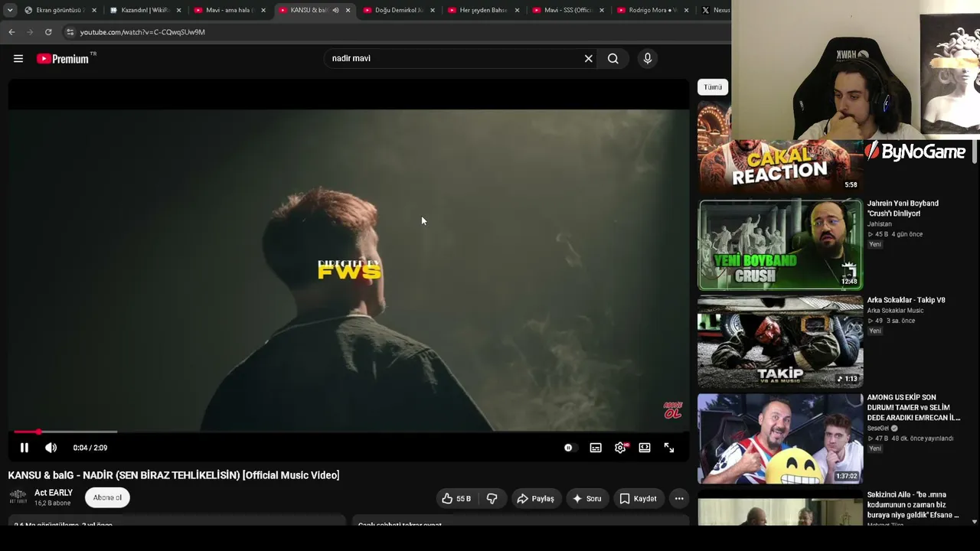
Task: Click the youtube.com address bar URL
Action: [x=142, y=32]
